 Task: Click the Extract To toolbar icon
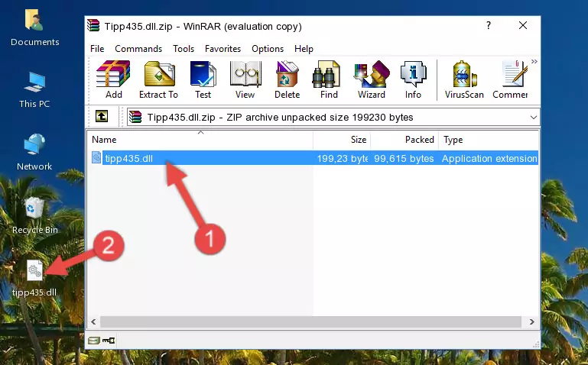pos(158,79)
